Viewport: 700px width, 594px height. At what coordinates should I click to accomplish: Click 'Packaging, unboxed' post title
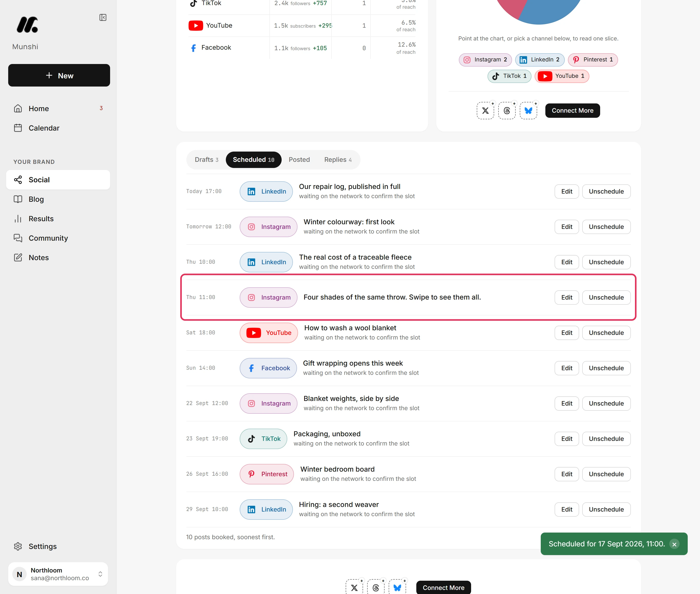tap(327, 434)
